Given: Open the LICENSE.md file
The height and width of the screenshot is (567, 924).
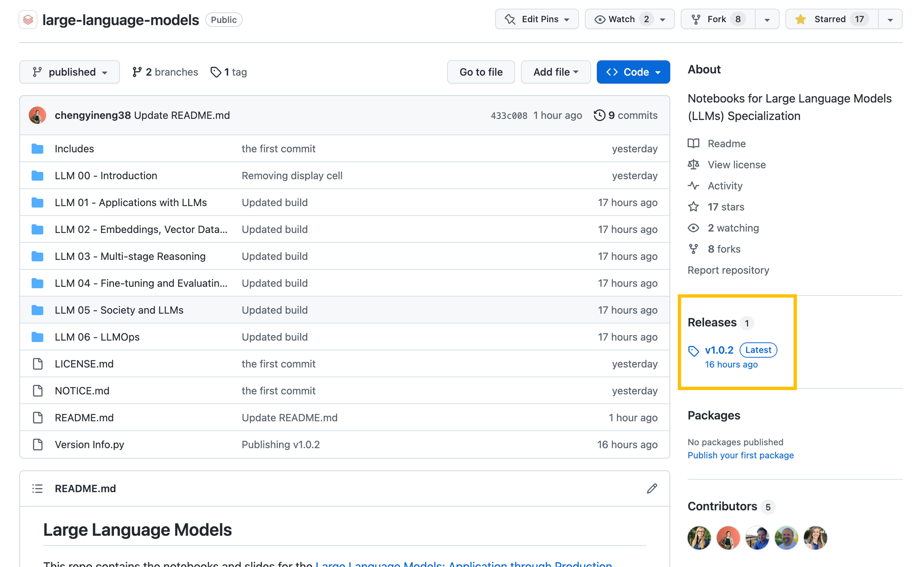Looking at the screenshot, I should point(84,364).
